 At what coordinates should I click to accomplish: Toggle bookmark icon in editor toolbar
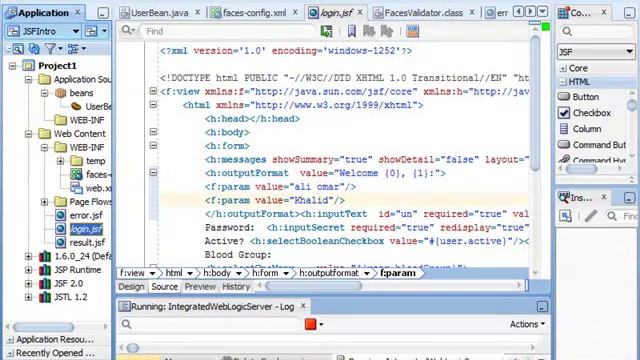click(x=351, y=31)
